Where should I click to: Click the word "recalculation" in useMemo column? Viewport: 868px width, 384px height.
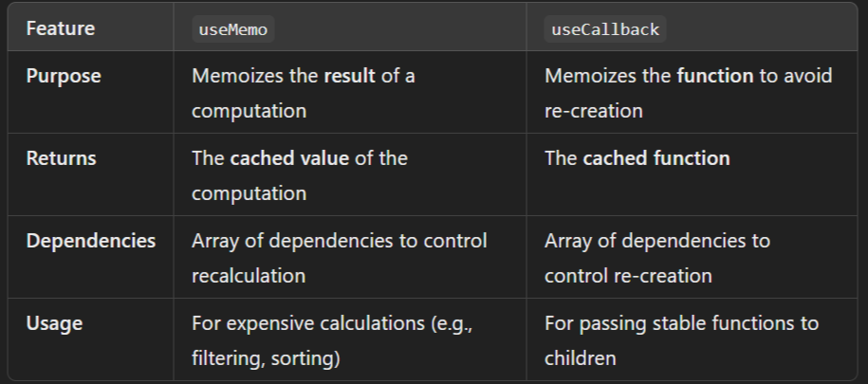[249, 276]
